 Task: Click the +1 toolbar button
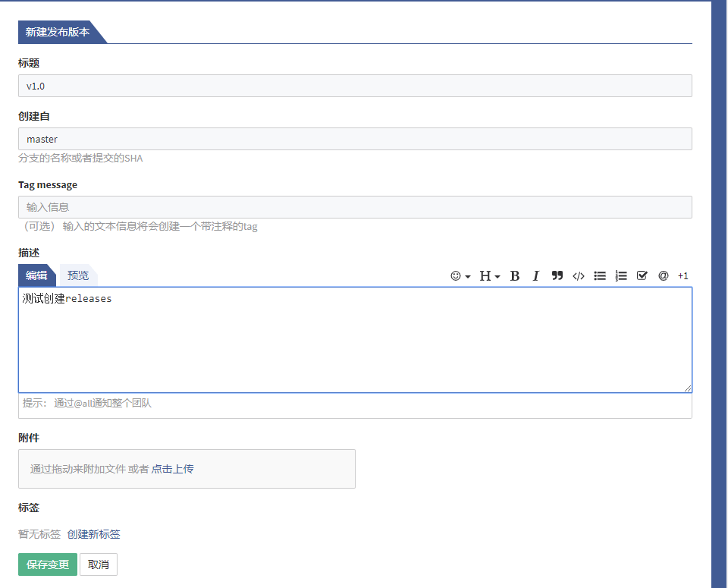[x=682, y=276]
